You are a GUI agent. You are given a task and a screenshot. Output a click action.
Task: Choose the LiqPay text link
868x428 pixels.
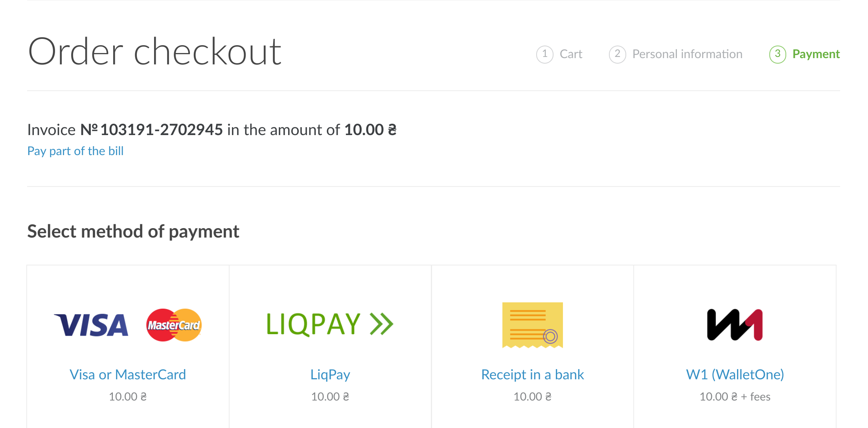[x=330, y=375]
